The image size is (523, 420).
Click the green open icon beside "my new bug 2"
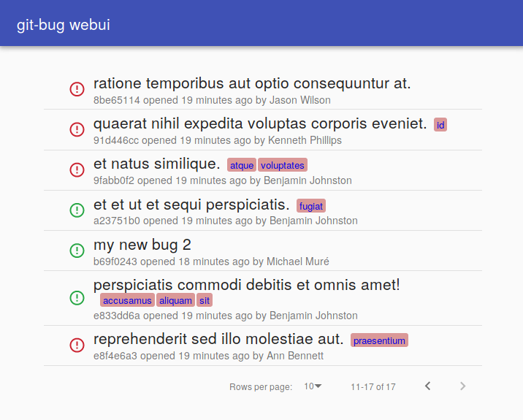point(77,250)
